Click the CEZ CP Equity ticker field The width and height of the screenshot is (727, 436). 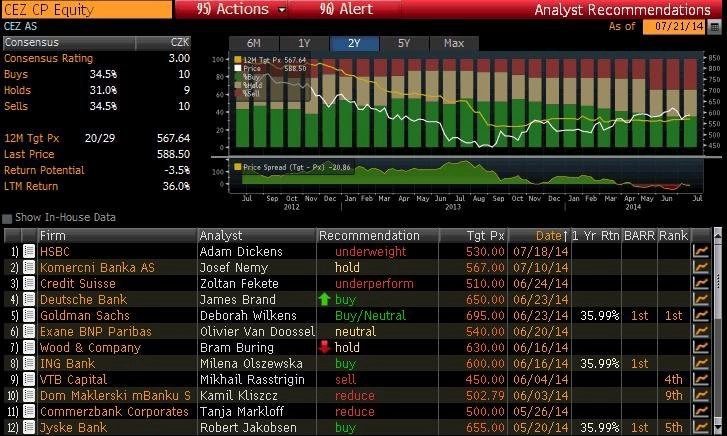click(x=86, y=10)
